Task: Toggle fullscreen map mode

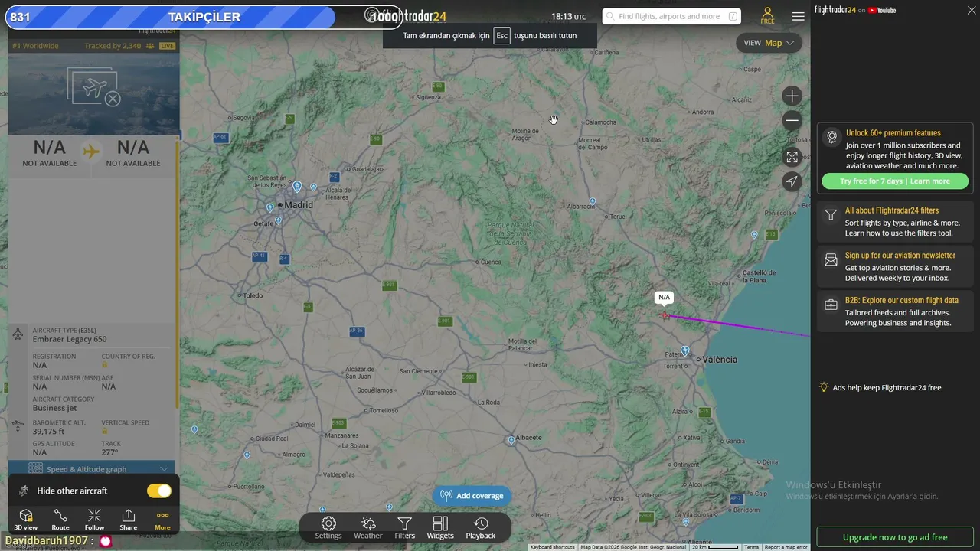Action: pyautogui.click(x=792, y=157)
